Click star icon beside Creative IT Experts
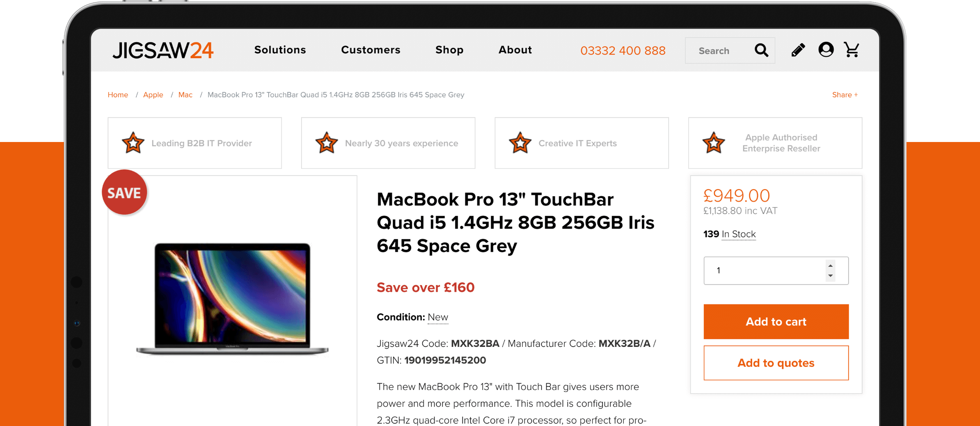The height and width of the screenshot is (426, 980). click(520, 143)
